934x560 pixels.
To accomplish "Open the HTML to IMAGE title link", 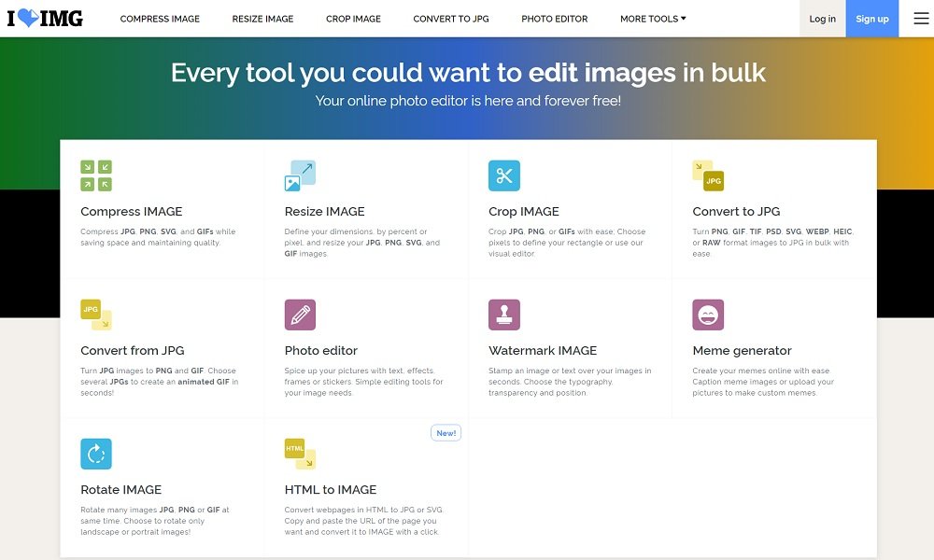I will [x=331, y=490].
